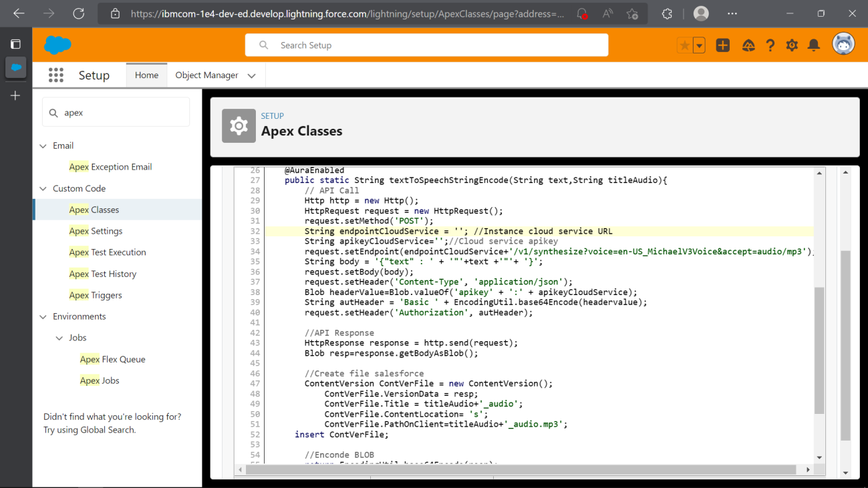Open the Help question mark icon
This screenshot has width=868, height=488.
(770, 45)
